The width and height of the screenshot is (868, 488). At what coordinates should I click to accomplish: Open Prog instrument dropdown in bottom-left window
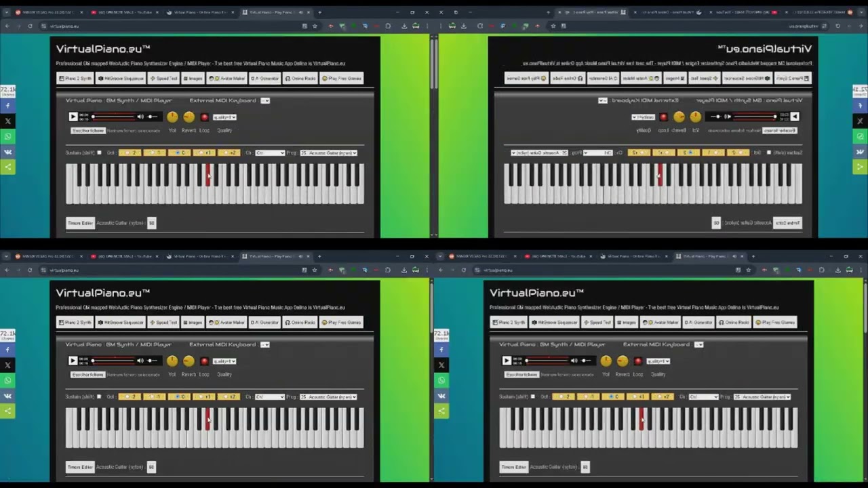(x=328, y=396)
